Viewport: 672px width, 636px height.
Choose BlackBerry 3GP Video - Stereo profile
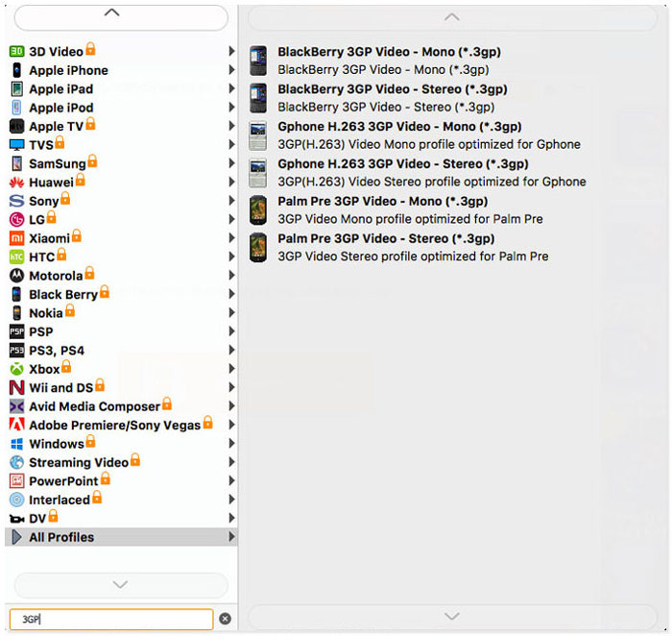click(452, 98)
